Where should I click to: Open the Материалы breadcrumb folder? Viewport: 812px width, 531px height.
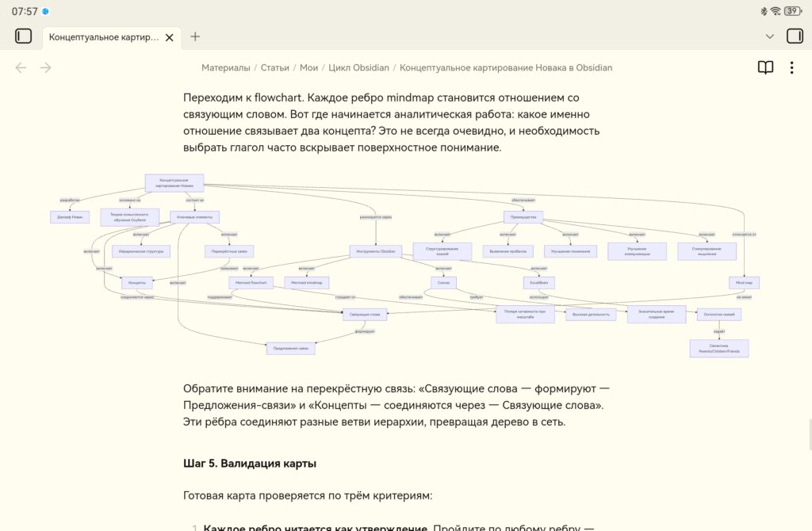point(226,68)
